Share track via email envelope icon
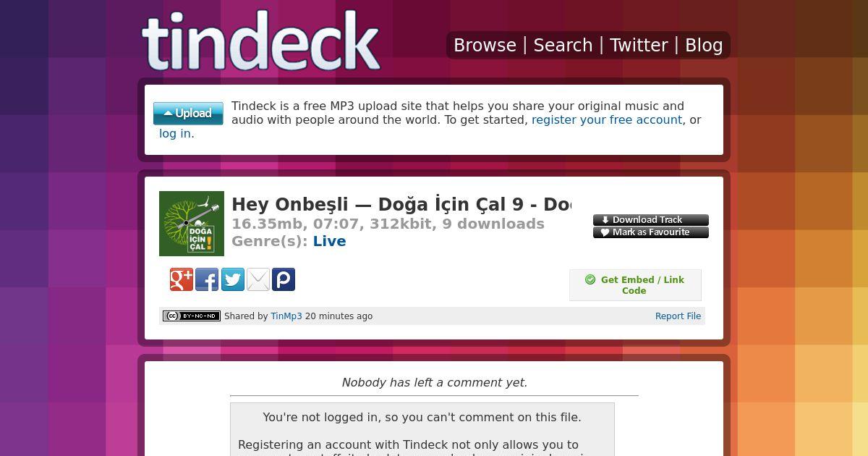Viewport: 868px width, 456px height. click(258, 279)
